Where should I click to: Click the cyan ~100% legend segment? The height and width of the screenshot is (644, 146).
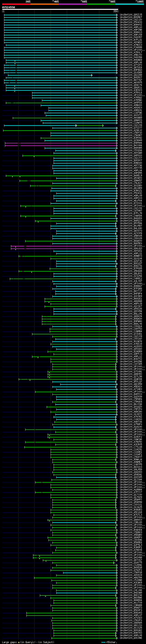130,4
